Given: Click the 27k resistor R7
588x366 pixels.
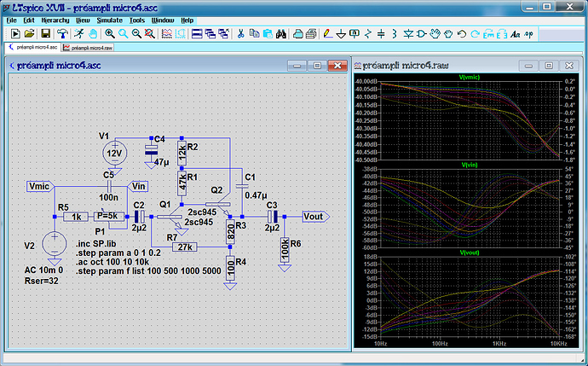Looking at the screenshot, I should coord(185,247).
